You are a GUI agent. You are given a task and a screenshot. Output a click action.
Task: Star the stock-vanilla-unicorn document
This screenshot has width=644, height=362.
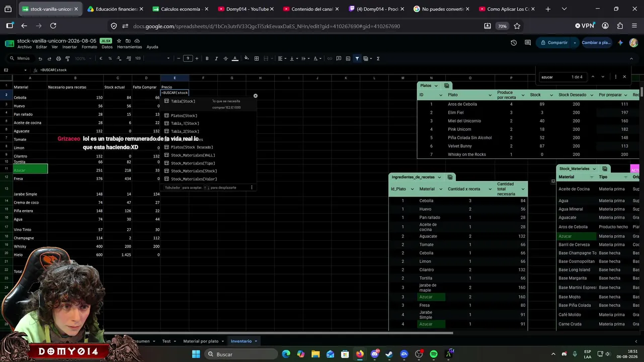tap(119, 41)
